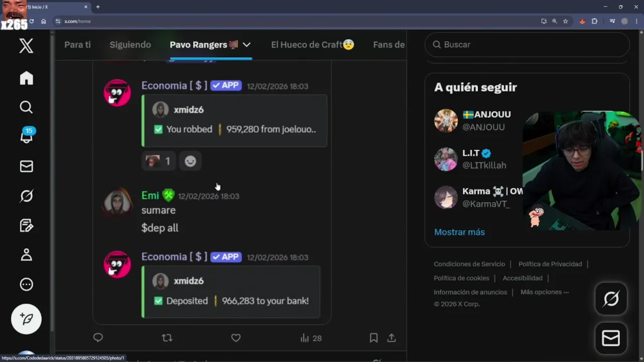The height and width of the screenshot is (362, 644).
Task: Open Condiciones de Servicio link
Action: point(469,264)
